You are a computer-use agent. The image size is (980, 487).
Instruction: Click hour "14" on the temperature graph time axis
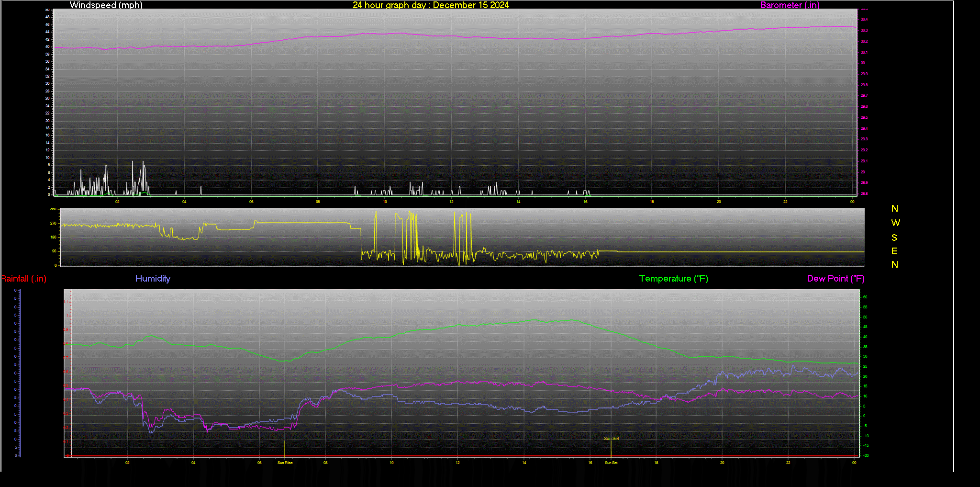pyautogui.click(x=524, y=463)
